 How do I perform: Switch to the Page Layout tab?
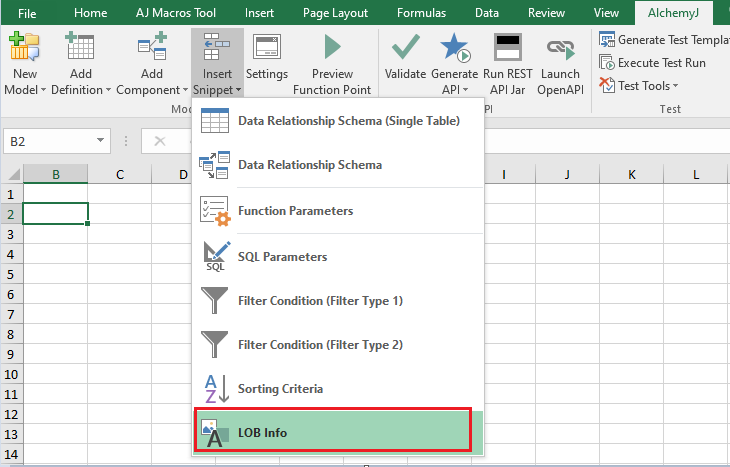(x=335, y=13)
